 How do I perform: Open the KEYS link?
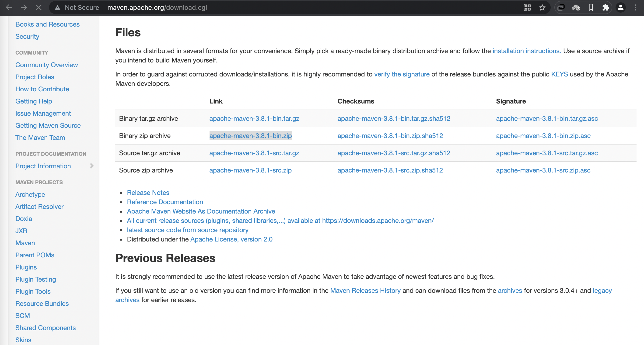[x=559, y=74]
